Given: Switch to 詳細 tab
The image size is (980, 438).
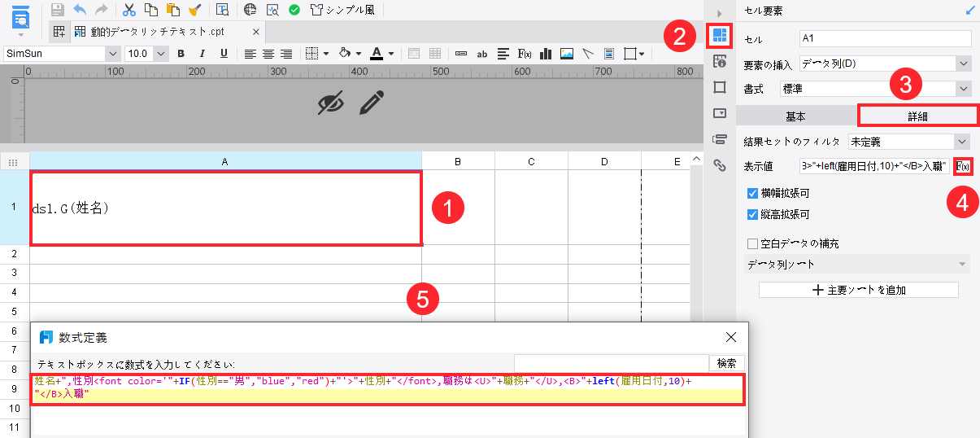Looking at the screenshot, I should pos(918,116).
